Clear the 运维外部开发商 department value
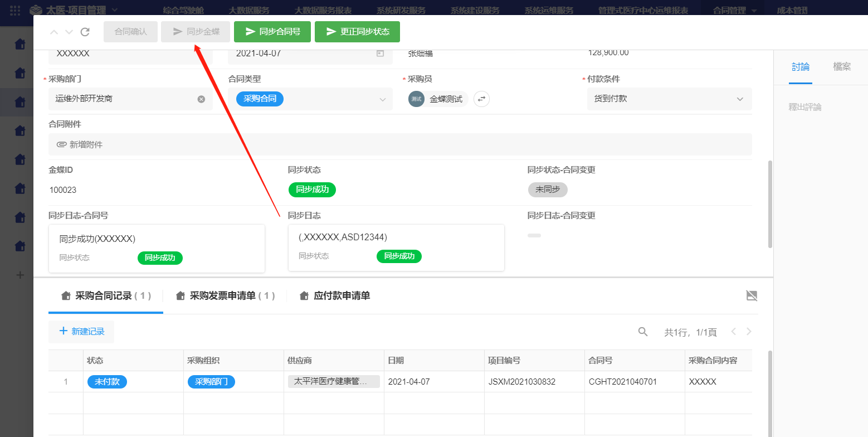868x437 pixels. [x=201, y=99]
